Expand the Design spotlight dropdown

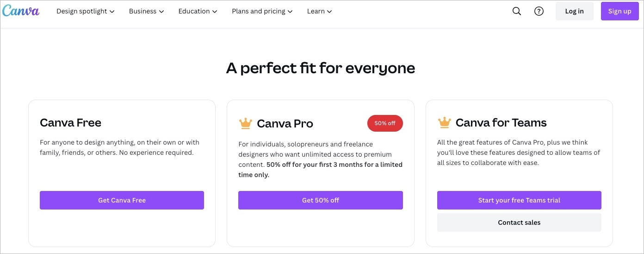(x=85, y=11)
